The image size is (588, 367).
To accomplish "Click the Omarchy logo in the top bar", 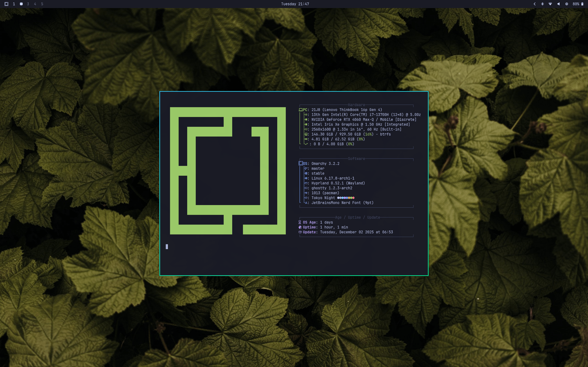I will tap(6, 4).
